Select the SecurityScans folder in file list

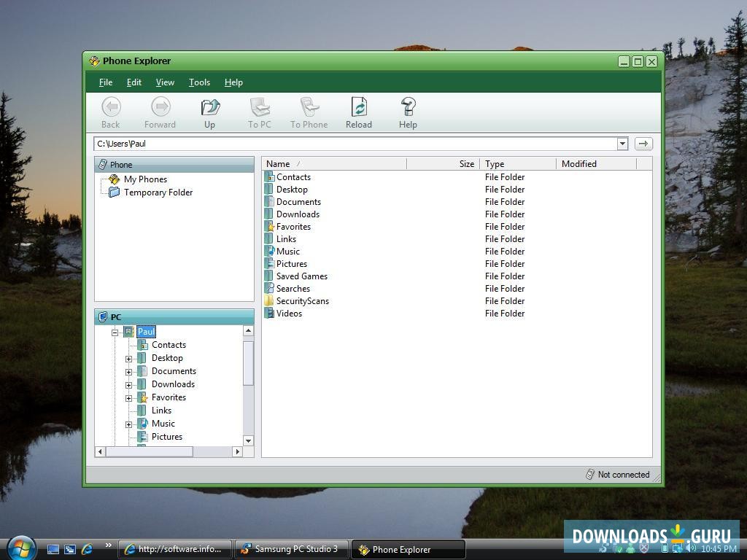(x=302, y=301)
